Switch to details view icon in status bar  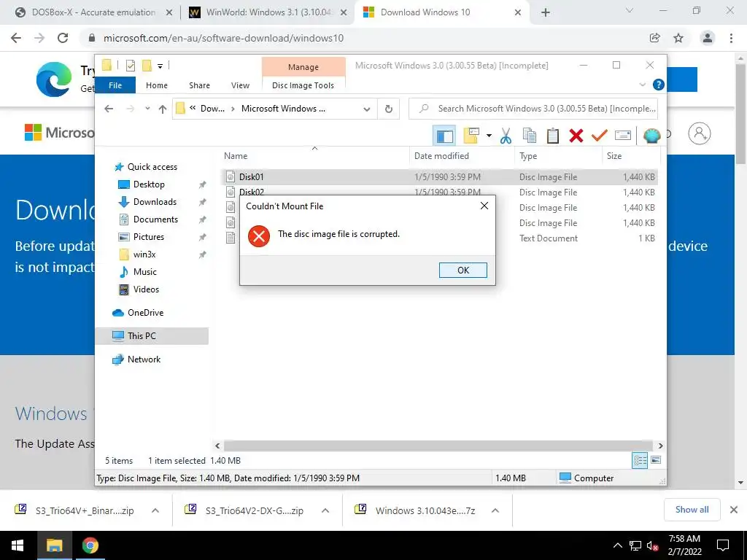click(640, 461)
